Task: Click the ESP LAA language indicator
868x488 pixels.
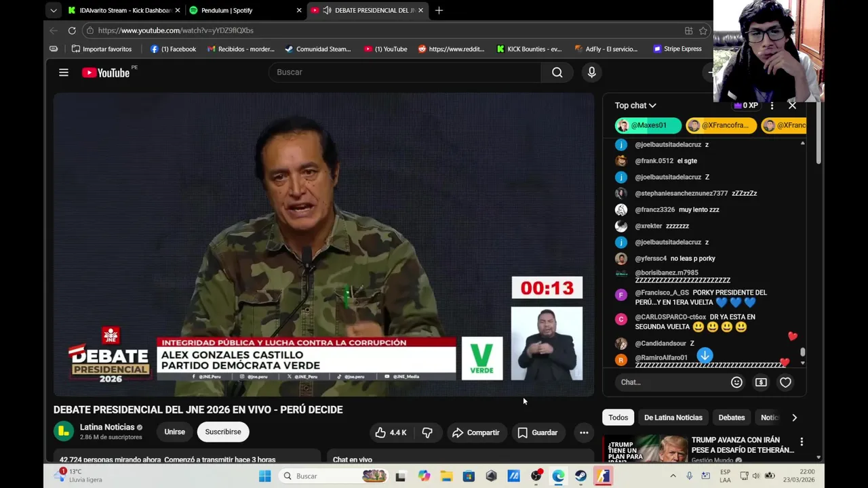Action: coord(725,476)
